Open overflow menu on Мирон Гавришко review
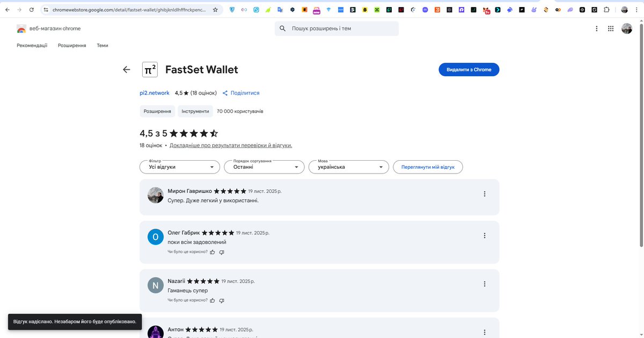This screenshot has width=644, height=338. pos(484,193)
